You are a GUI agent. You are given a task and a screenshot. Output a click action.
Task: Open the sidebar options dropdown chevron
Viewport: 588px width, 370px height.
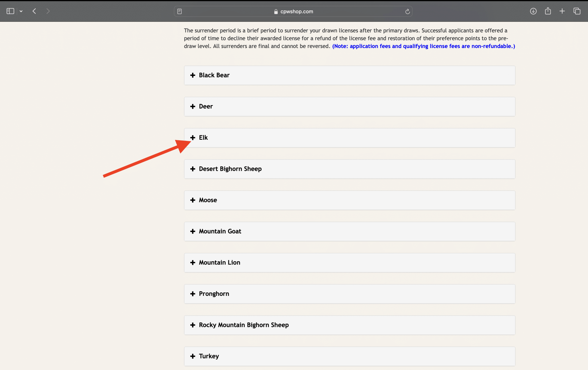pos(21,11)
